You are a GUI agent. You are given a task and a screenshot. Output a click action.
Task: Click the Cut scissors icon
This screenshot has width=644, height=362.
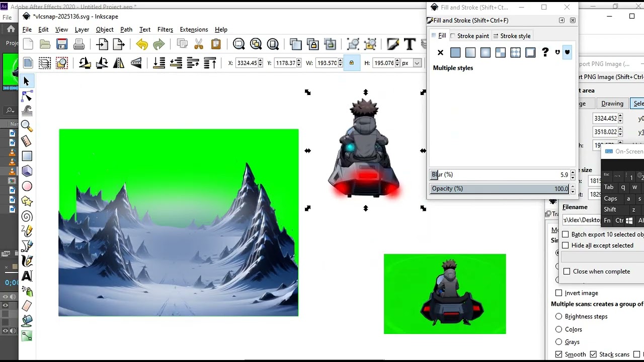(x=199, y=44)
